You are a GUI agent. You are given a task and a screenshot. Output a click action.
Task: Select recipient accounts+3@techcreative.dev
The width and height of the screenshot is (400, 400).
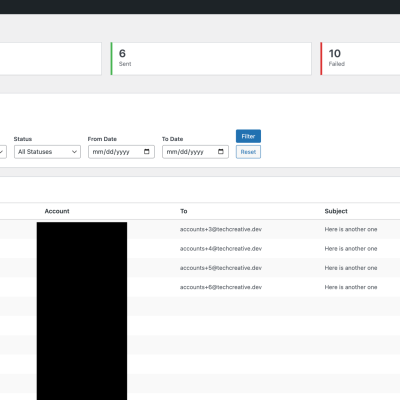221,229
